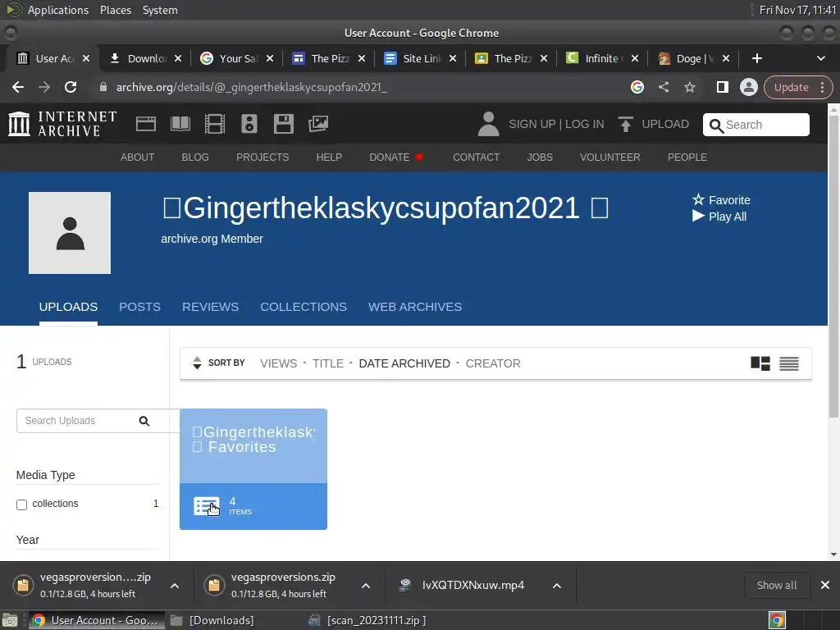Toggle sort direction arrows next to Sort By

[x=197, y=363]
